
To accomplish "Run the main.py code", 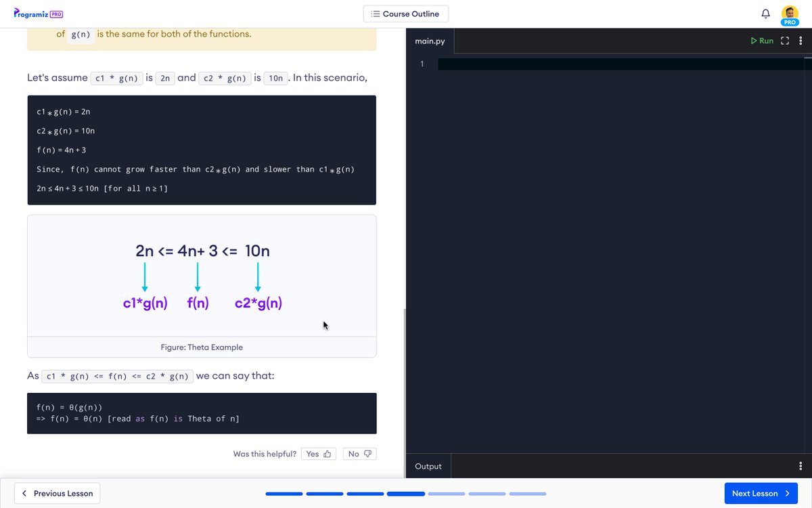I will tap(762, 41).
